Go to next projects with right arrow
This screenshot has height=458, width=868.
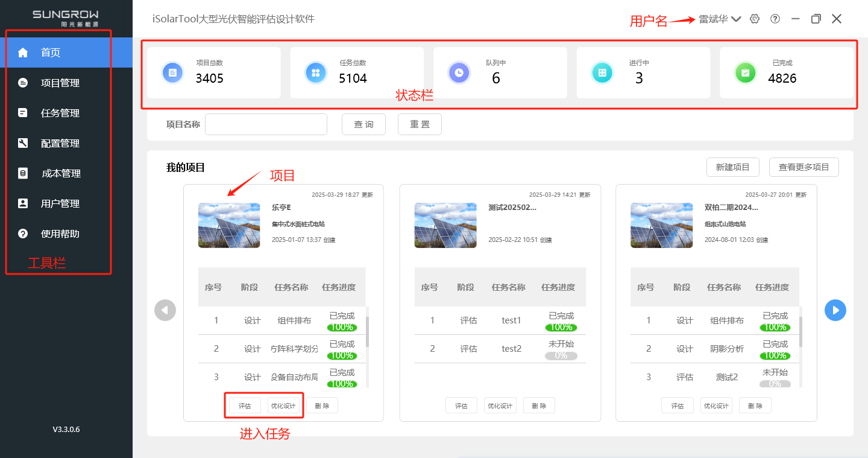coord(835,310)
